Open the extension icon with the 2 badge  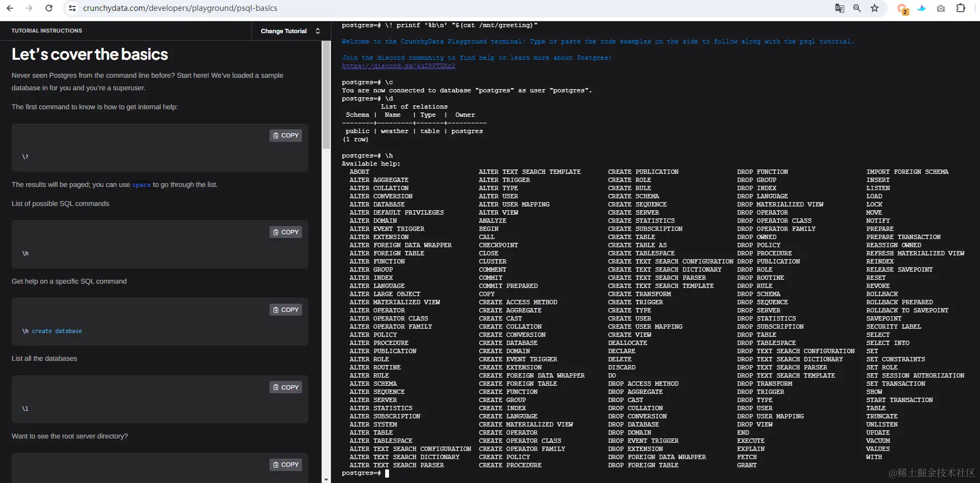point(902,9)
